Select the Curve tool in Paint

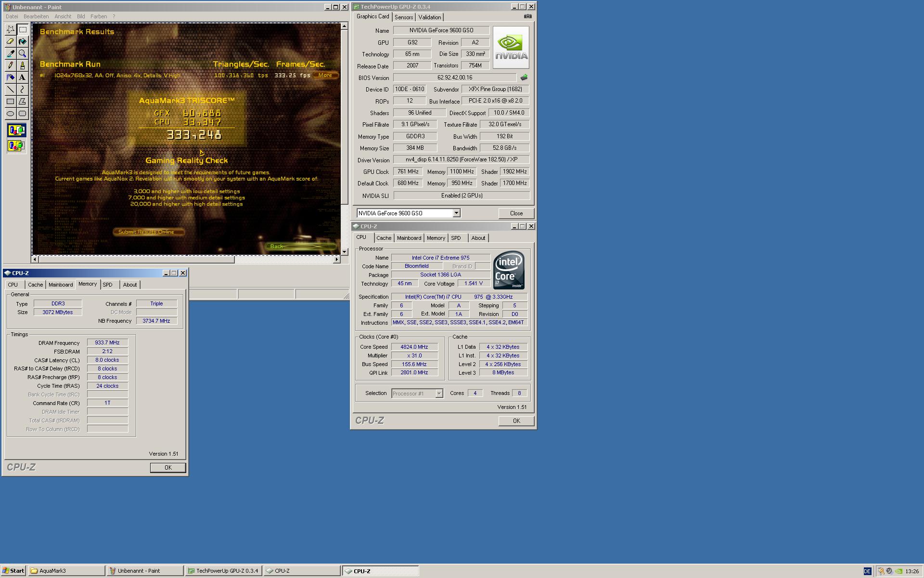click(x=22, y=90)
